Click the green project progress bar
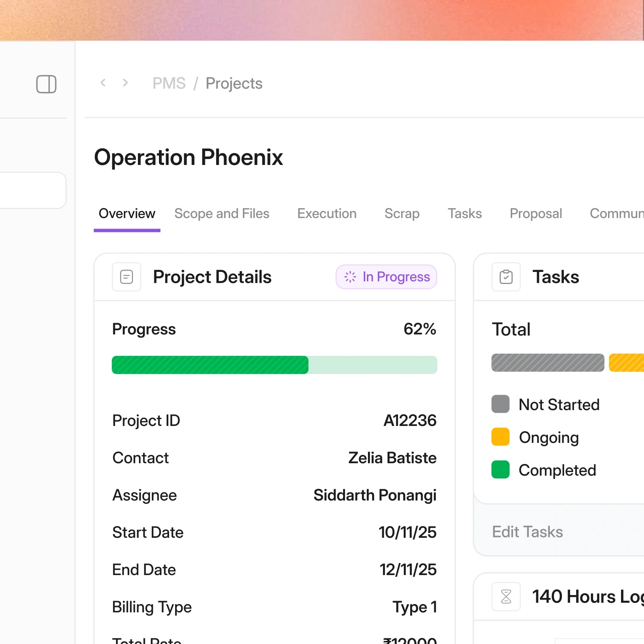Image resolution: width=644 pixels, height=644 pixels. tap(275, 365)
